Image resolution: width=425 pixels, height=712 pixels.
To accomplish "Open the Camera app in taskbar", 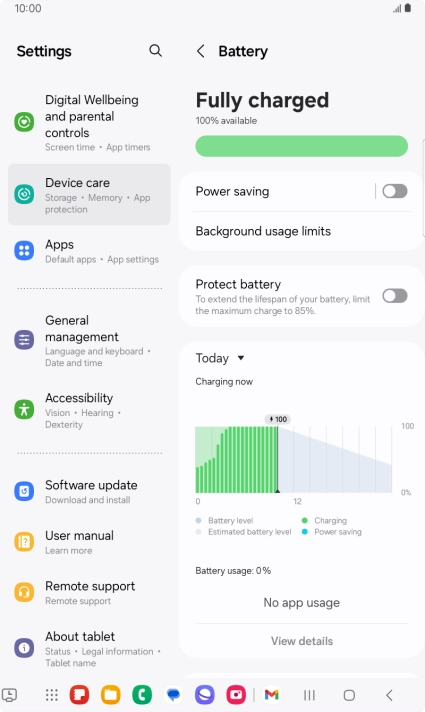I will [x=236, y=695].
